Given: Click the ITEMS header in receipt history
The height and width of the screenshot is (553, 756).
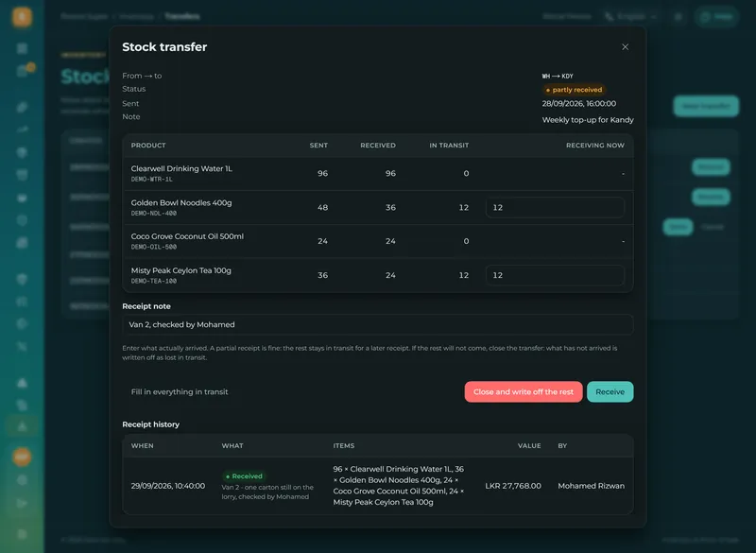Looking at the screenshot, I should pos(344,445).
